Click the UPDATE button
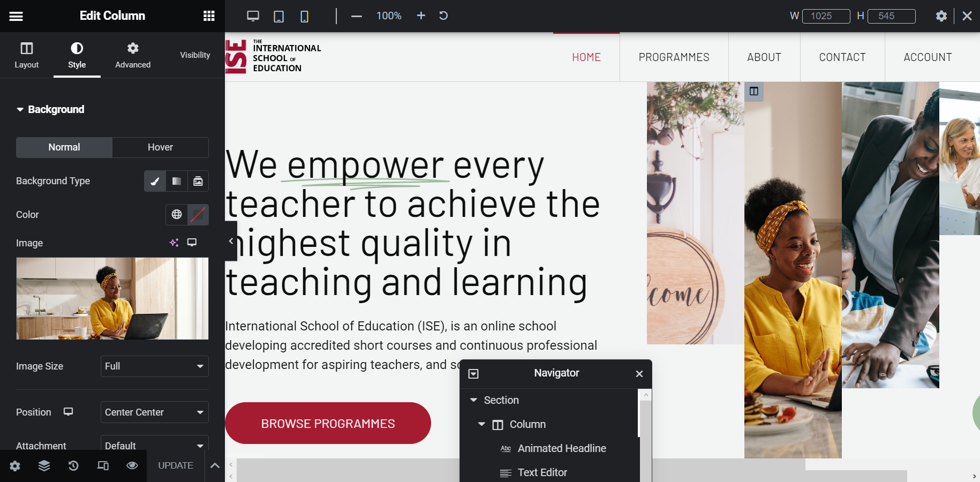 (x=175, y=465)
